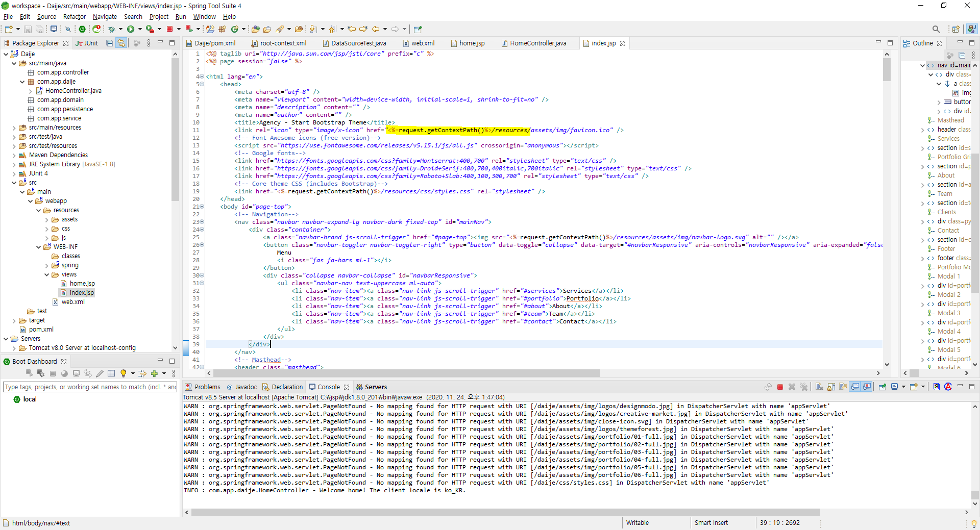Screen dimensions: 980x530
Task: Expand the Maven Dependencies node
Action: click(x=14, y=155)
